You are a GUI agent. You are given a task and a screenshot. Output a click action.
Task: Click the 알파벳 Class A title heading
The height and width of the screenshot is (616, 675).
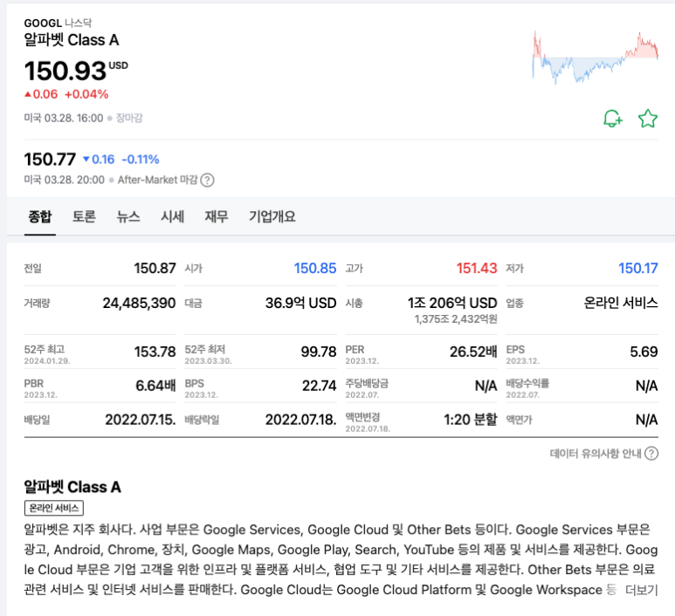coord(72,40)
